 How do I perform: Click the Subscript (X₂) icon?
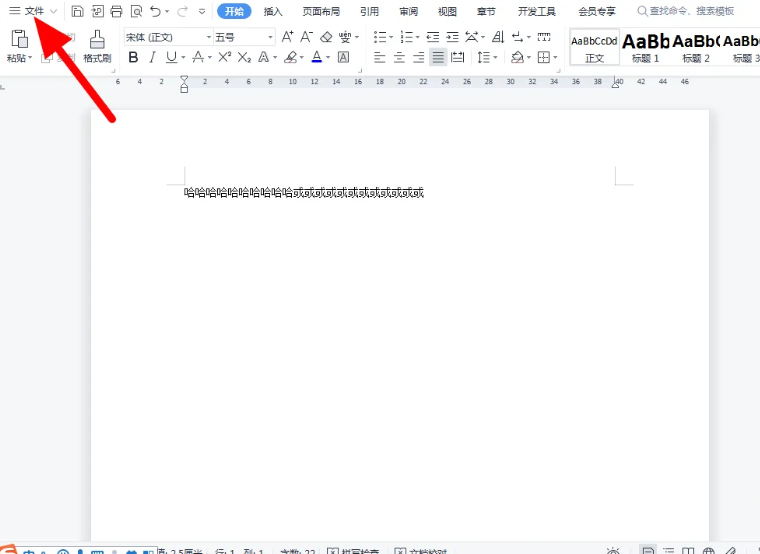point(244,58)
